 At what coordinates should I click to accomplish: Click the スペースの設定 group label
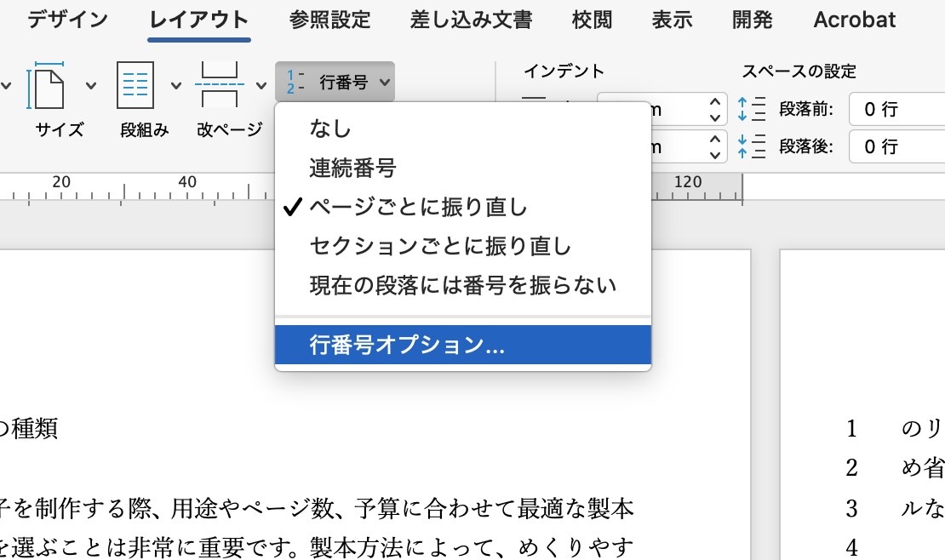pyautogui.click(x=799, y=71)
